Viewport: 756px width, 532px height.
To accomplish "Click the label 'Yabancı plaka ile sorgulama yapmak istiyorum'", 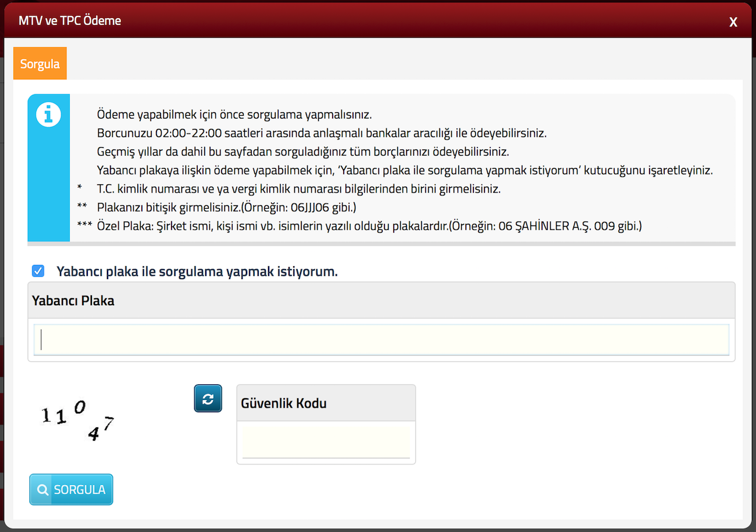I will coord(197,271).
